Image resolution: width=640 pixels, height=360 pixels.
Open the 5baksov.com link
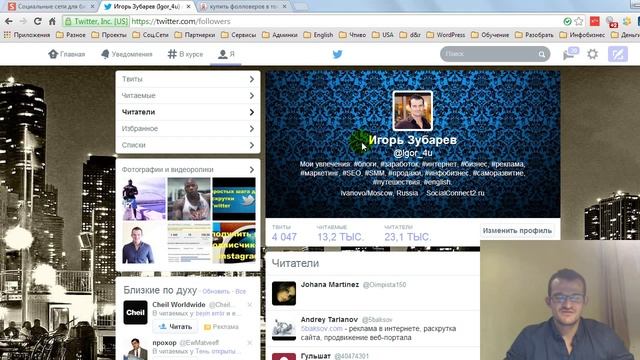tap(322, 329)
